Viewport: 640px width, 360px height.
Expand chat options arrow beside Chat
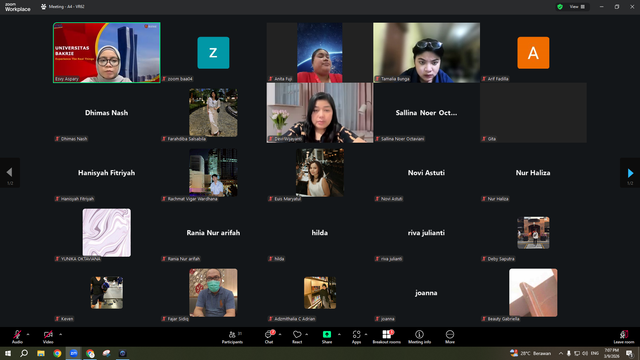[x=280, y=334]
